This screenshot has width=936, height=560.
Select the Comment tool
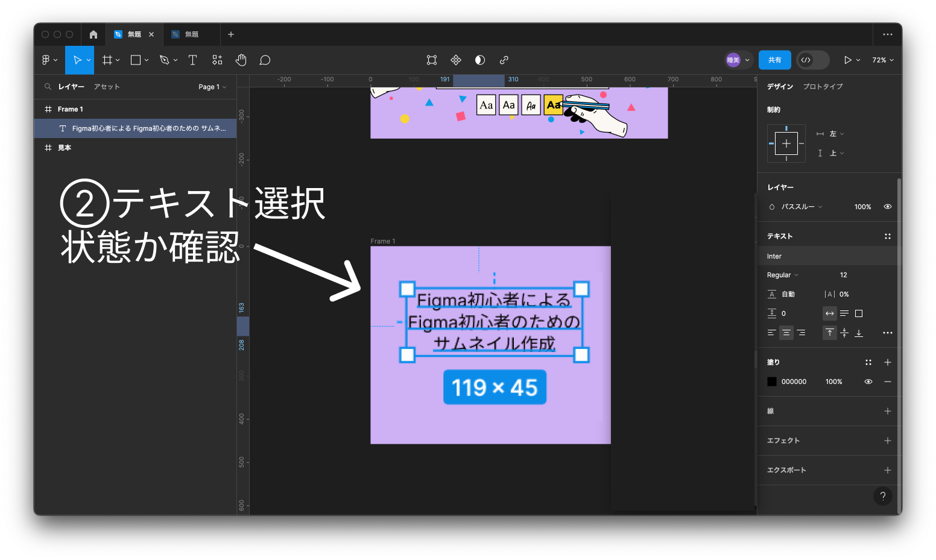click(x=265, y=60)
